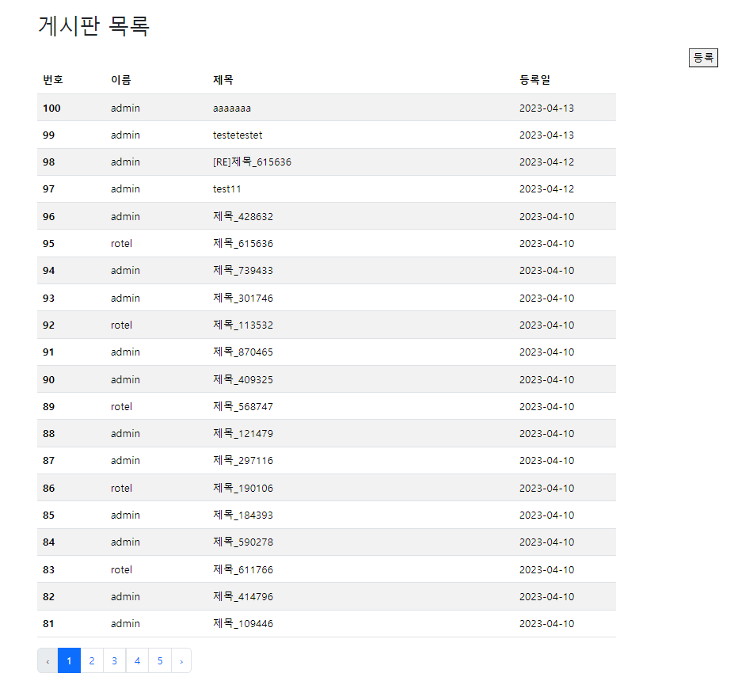Select post number 89
Screen dimensions: 738x700
pyautogui.click(x=48, y=406)
